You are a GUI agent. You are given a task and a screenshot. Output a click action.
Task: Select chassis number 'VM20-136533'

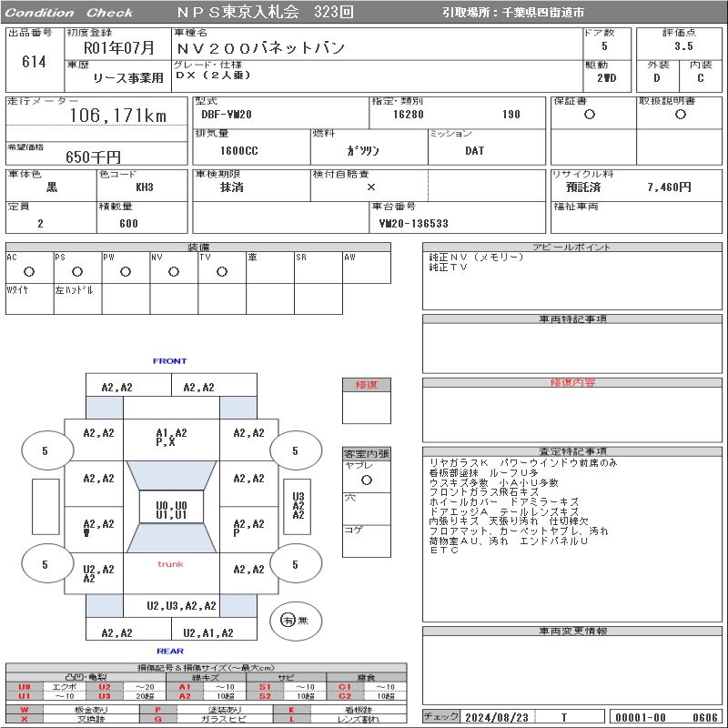[414, 223]
